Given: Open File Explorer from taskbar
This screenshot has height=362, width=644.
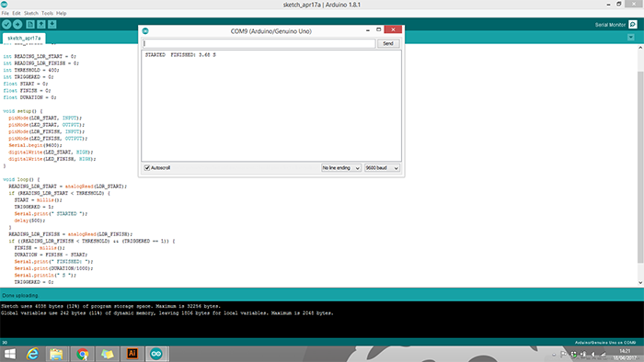Looking at the screenshot, I should click(x=56, y=354).
